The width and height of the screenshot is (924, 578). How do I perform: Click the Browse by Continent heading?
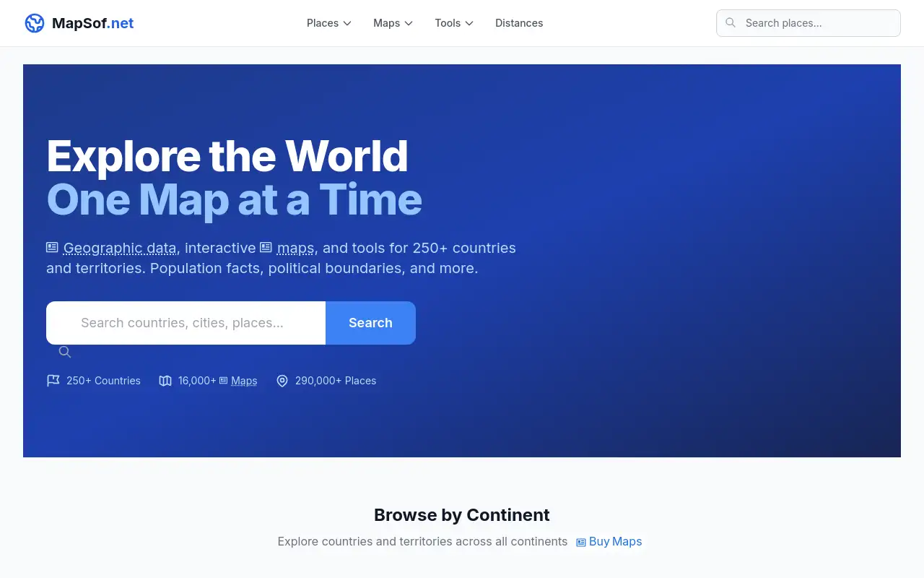click(462, 515)
